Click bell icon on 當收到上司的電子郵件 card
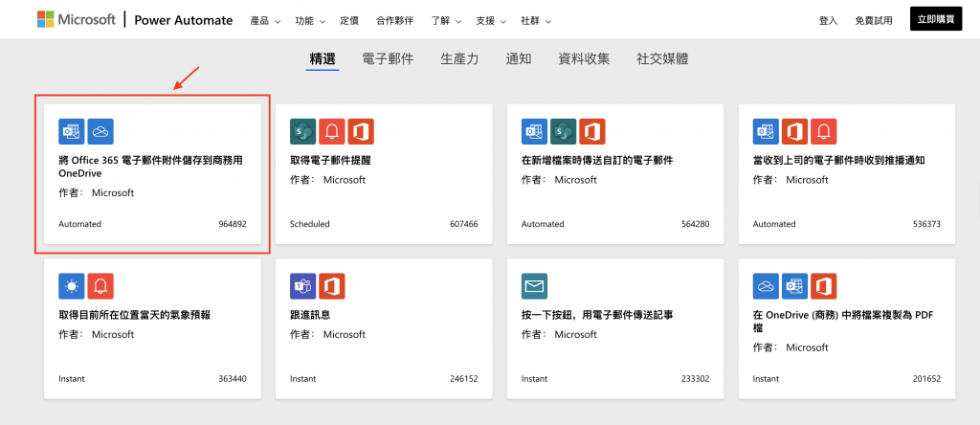The width and height of the screenshot is (980, 425). point(823,131)
